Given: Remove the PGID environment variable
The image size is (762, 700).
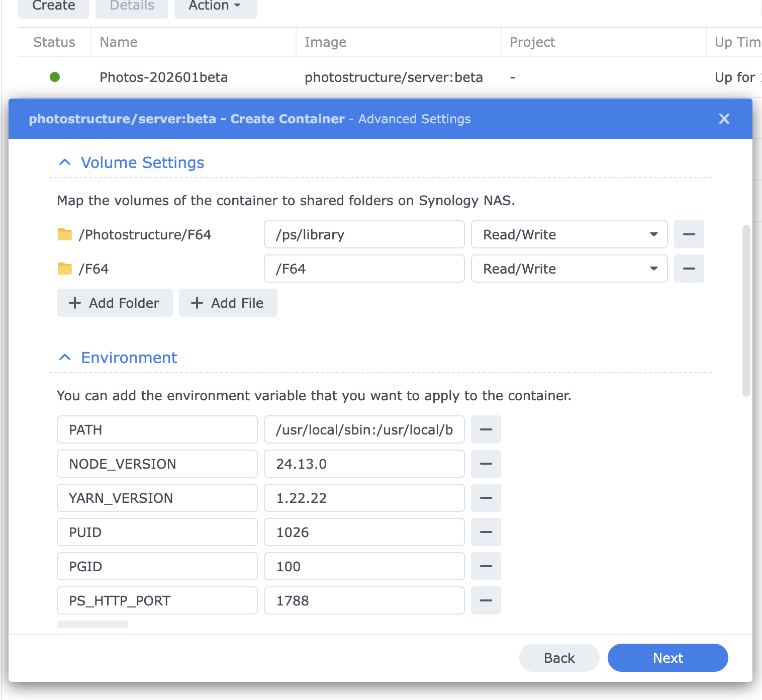Looking at the screenshot, I should tap(486, 566).
